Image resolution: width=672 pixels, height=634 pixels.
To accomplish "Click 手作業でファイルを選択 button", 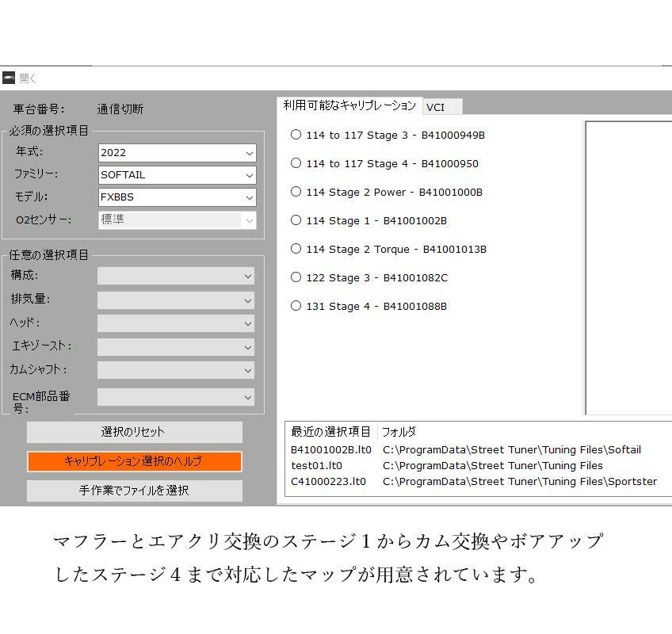I will tap(134, 491).
